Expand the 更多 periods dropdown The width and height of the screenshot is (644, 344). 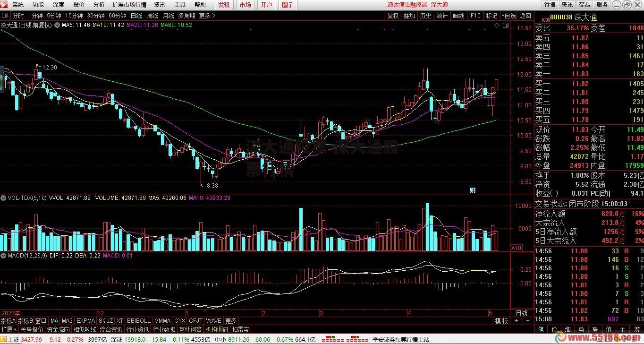pyautogui.click(x=207, y=16)
